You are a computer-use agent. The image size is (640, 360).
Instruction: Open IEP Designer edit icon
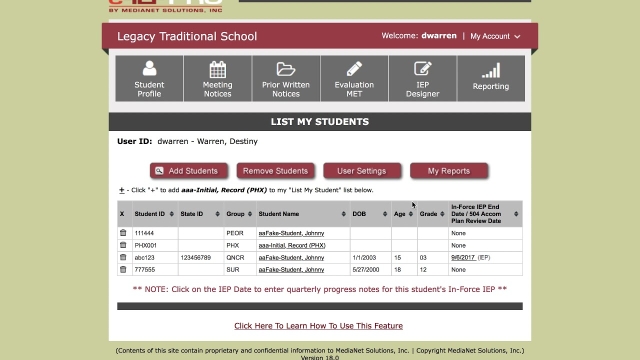tap(422, 68)
